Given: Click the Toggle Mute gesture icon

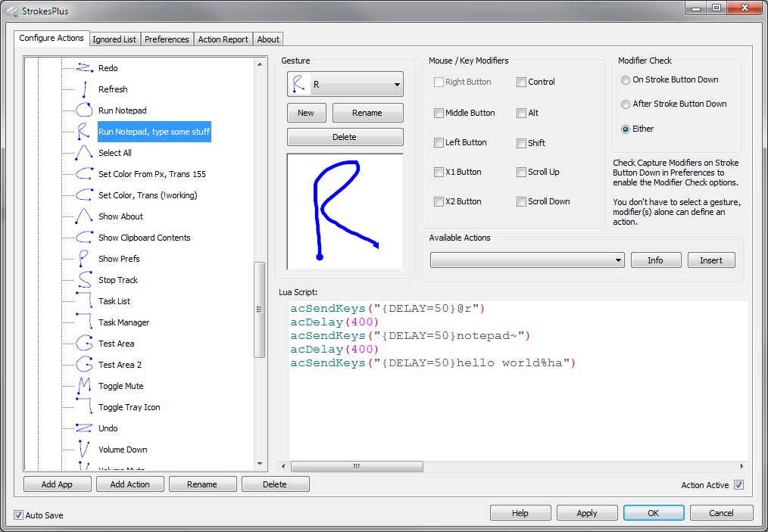Looking at the screenshot, I should click(84, 386).
